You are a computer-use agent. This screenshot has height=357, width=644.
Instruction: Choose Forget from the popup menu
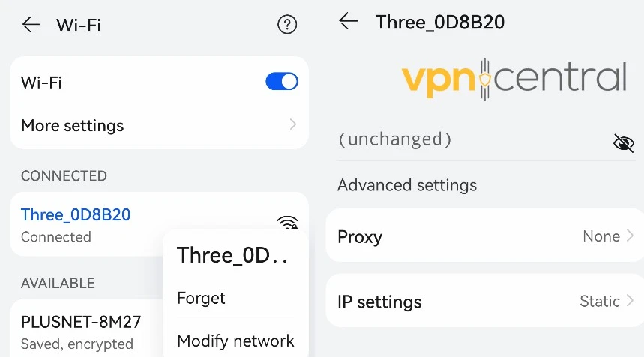[x=201, y=298]
